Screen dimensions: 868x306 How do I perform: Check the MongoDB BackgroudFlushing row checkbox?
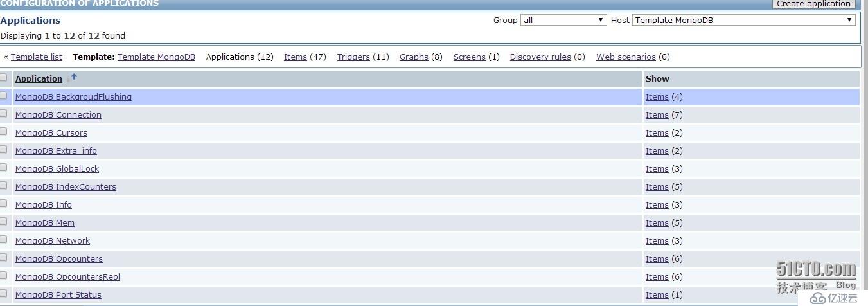click(4, 95)
